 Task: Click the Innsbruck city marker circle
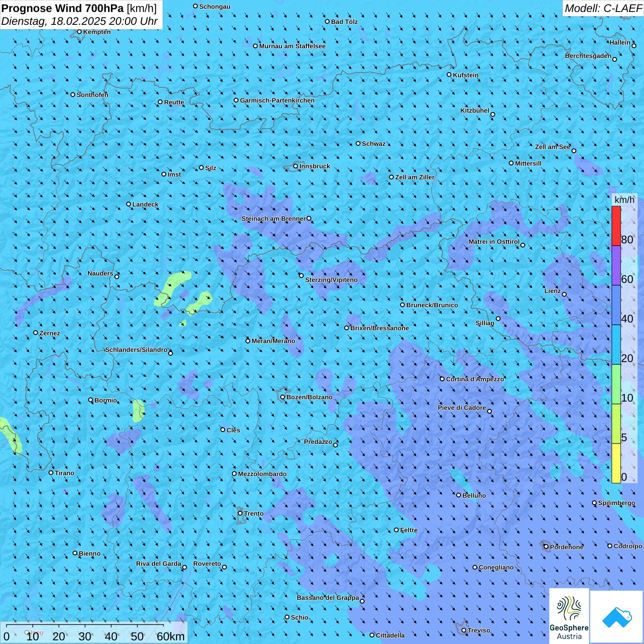coord(296,166)
